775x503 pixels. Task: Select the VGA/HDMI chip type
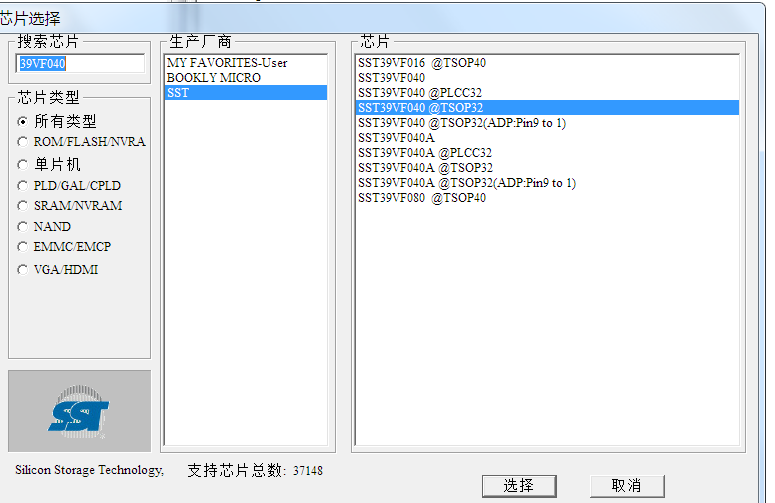point(23,269)
